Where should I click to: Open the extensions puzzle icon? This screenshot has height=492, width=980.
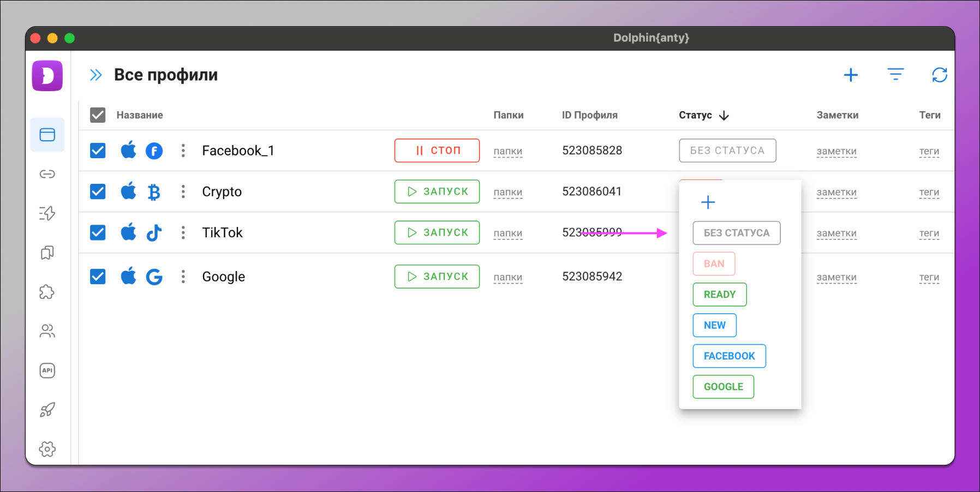point(47,292)
